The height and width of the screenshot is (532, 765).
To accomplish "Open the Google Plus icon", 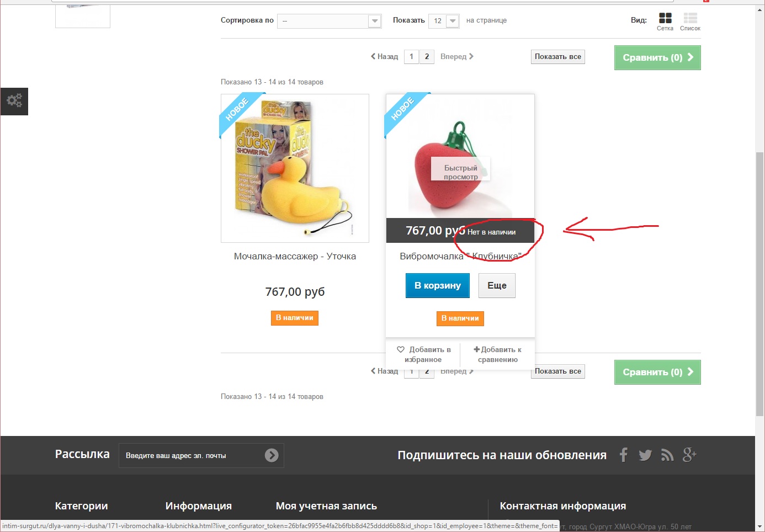I will (x=689, y=455).
